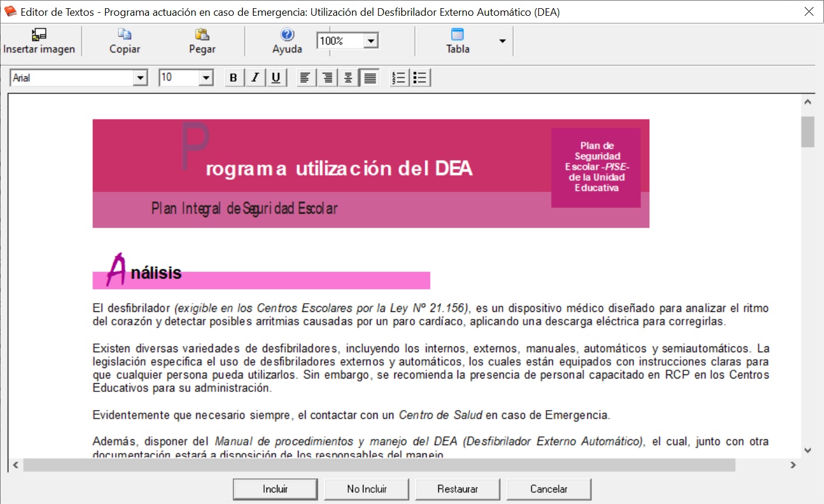Image resolution: width=824 pixels, height=504 pixels.
Task: Click the horizontal scrollbar thumb
Action: coord(379,465)
